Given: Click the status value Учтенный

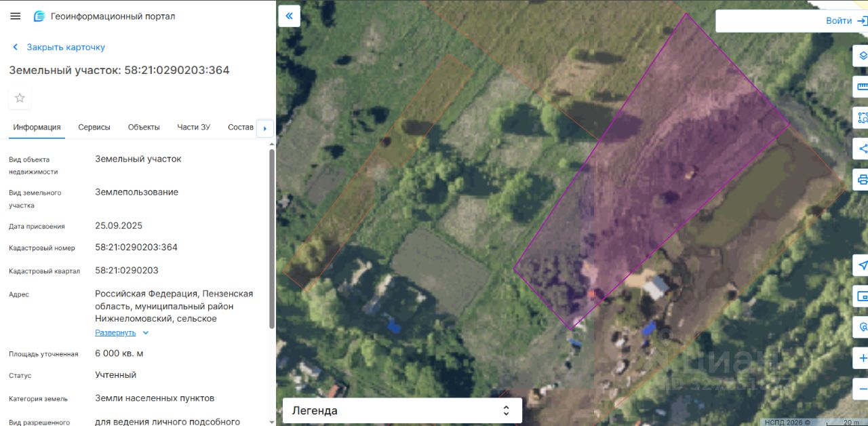Looking at the screenshot, I should click(116, 375).
